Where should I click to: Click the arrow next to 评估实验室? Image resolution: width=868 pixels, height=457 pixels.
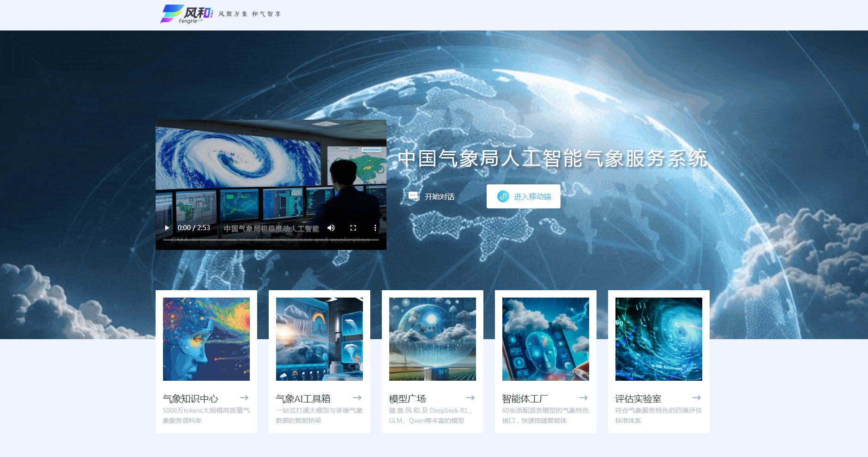point(697,398)
